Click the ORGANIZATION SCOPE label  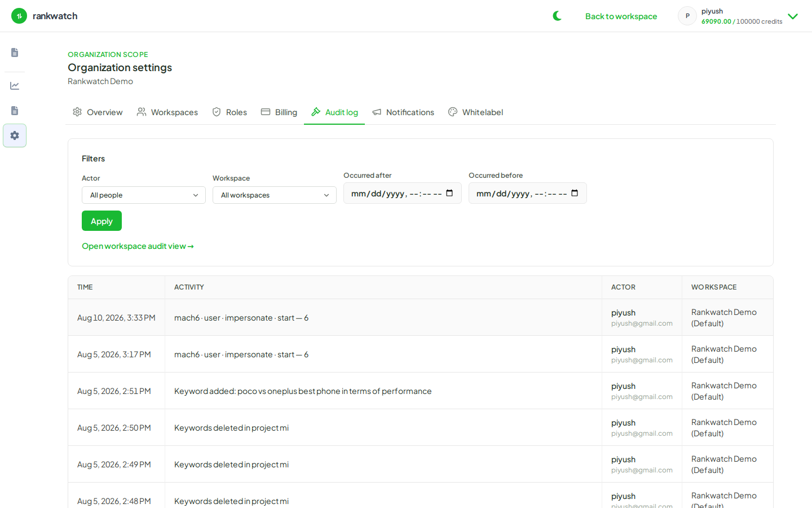(x=108, y=55)
